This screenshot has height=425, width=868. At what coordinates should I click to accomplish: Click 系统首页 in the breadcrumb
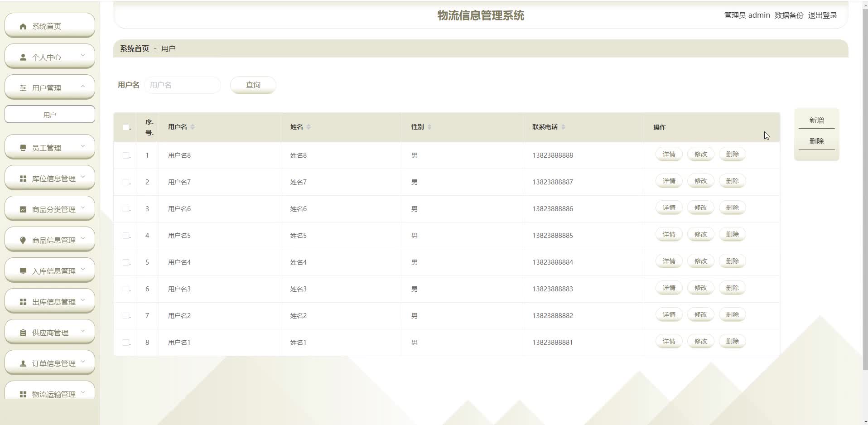click(x=135, y=48)
